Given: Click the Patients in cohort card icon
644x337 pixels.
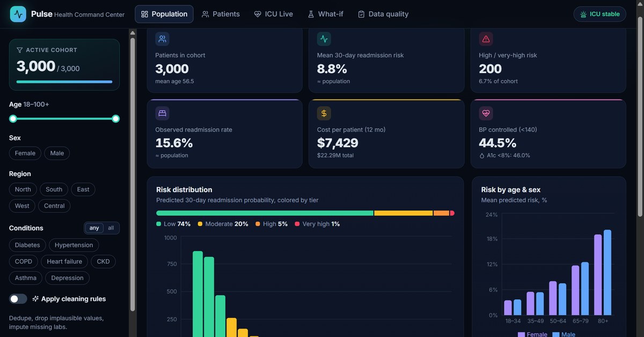Looking at the screenshot, I should pyautogui.click(x=162, y=39).
